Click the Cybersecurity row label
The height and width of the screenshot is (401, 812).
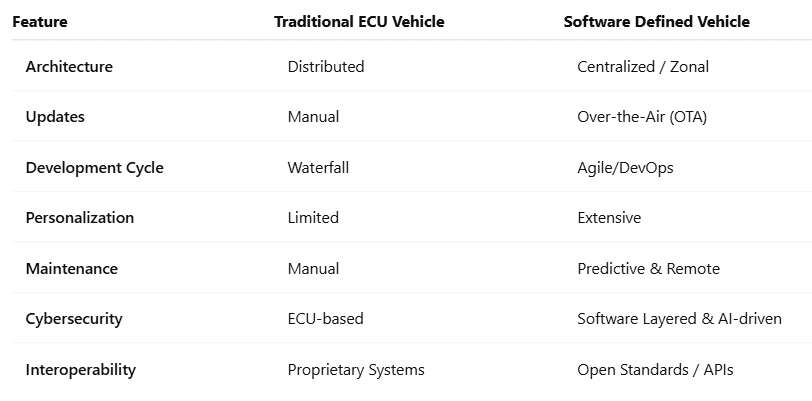(x=74, y=319)
